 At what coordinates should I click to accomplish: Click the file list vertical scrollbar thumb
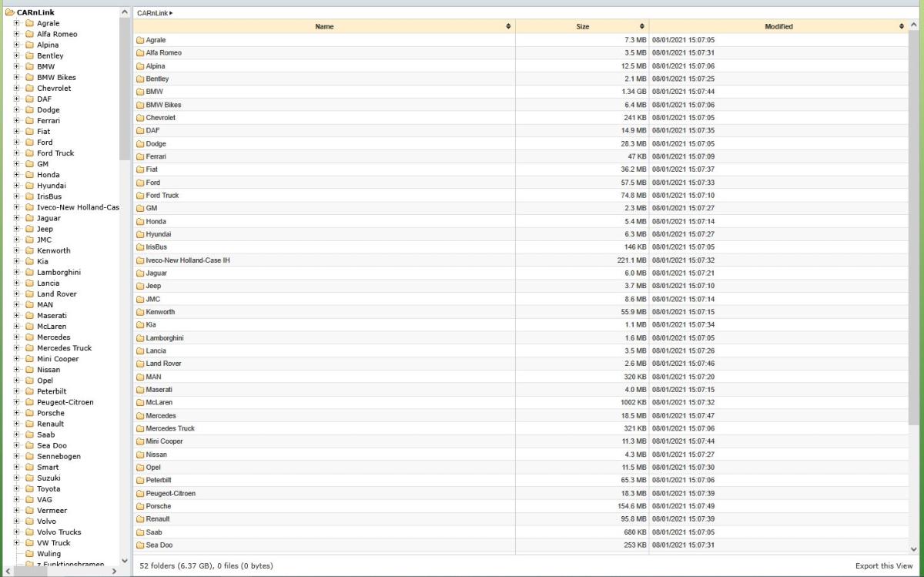(x=914, y=229)
